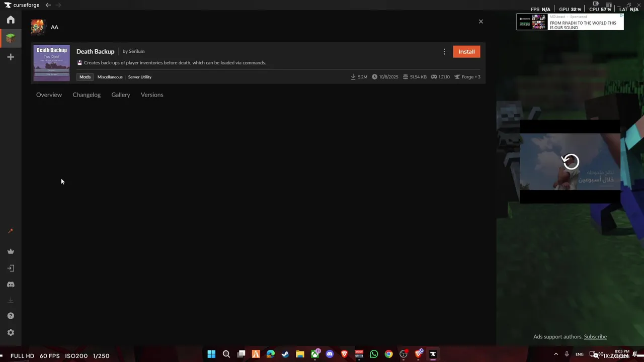The height and width of the screenshot is (362, 644).
Task: Open the crown premium icon in sidebar
Action: click(11, 251)
